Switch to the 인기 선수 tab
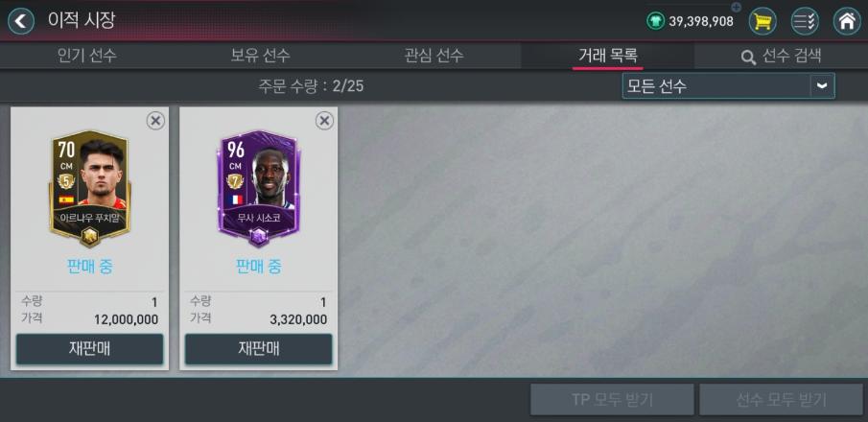Screen dimensions: 868x422 (x=87, y=56)
